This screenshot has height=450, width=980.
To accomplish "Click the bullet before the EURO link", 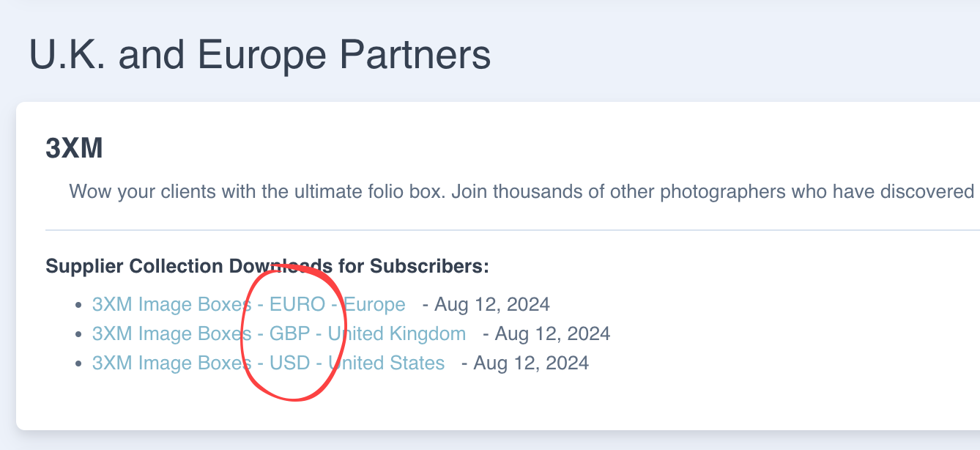I will (79, 305).
